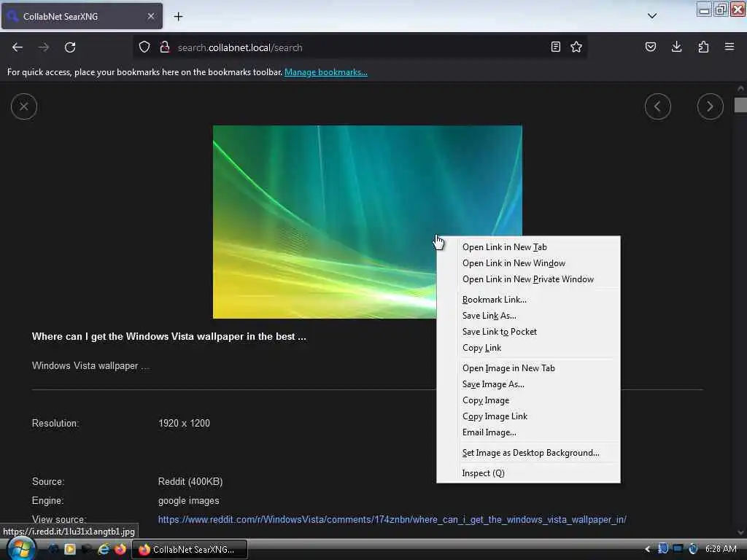This screenshot has height=560, width=747.
Task: Choose Copy Link in context menu
Action: pyautogui.click(x=528, y=348)
